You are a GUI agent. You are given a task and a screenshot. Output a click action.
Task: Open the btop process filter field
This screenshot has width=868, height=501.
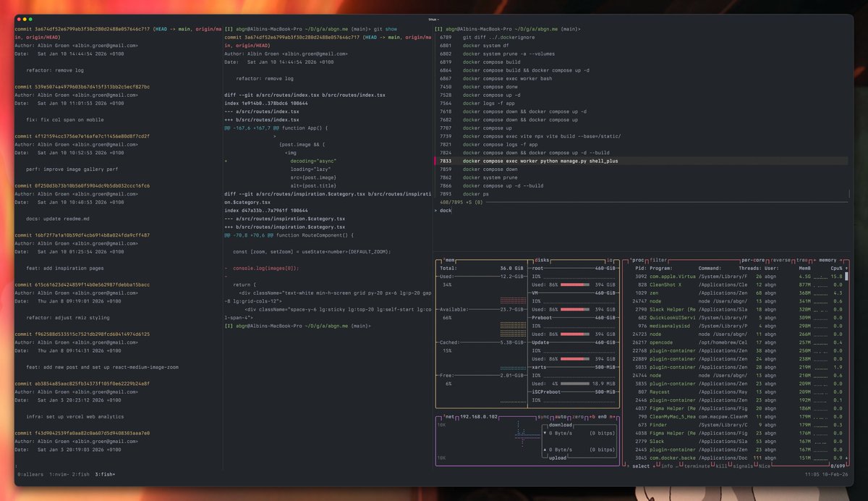click(658, 260)
